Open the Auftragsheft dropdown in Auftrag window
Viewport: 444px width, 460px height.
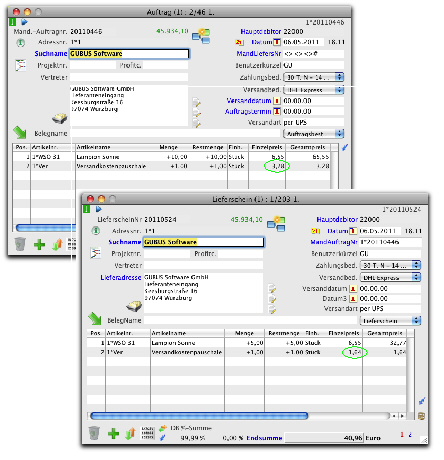click(x=314, y=134)
